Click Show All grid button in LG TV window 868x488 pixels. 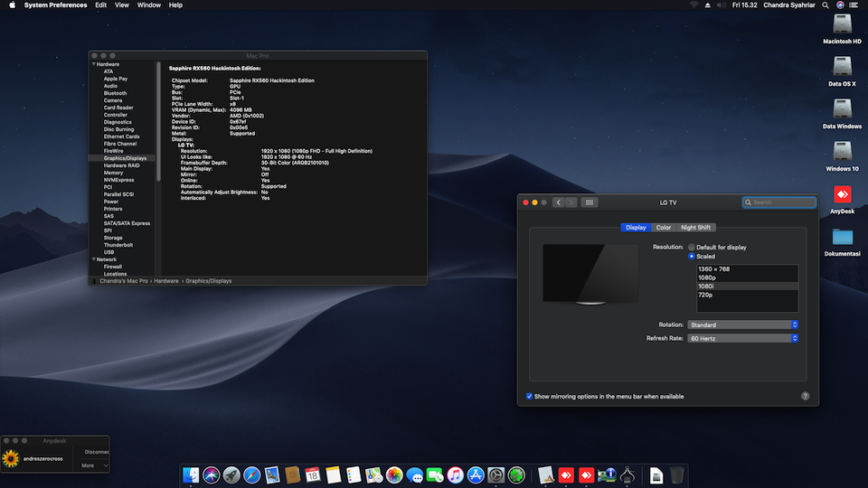(589, 202)
